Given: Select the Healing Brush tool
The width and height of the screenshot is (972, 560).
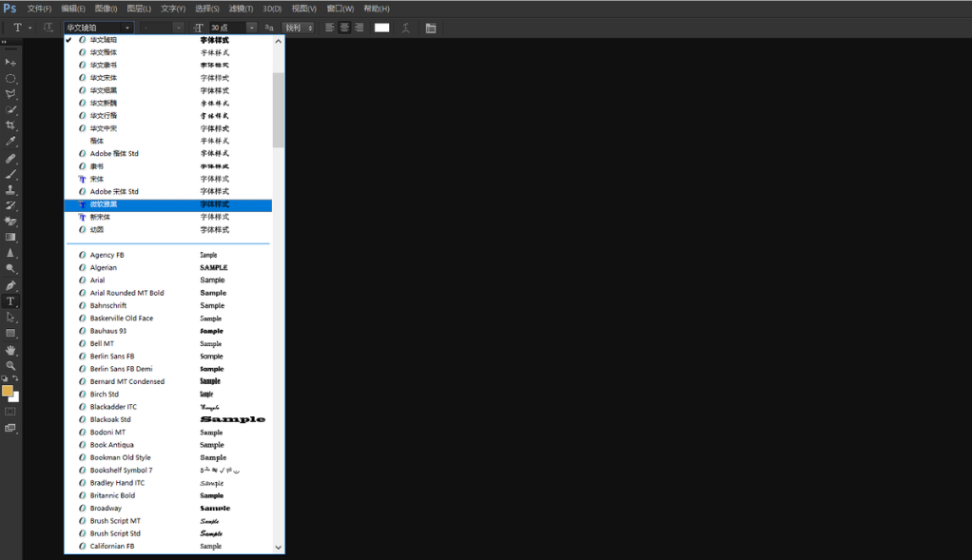Looking at the screenshot, I should coord(10,159).
